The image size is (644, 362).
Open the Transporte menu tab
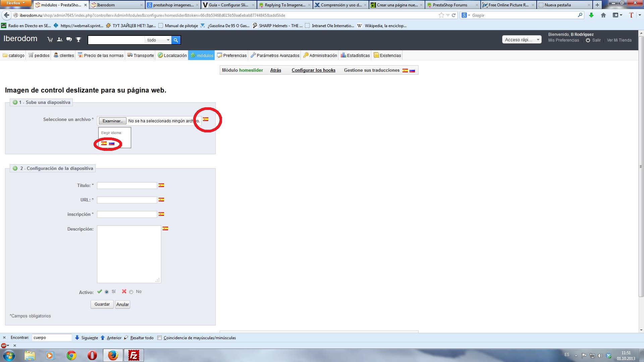click(141, 55)
